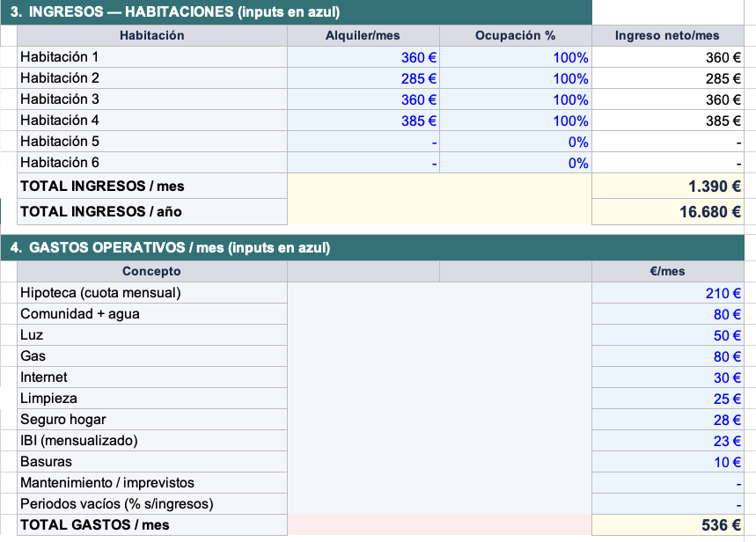Image resolution: width=756 pixels, height=542 pixels.
Task: Select Habitación 6 empty rent cell
Action: point(363,163)
